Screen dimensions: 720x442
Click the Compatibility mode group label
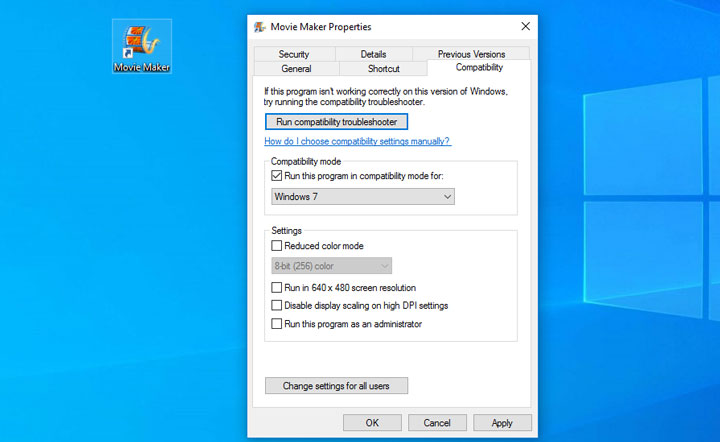point(306,162)
